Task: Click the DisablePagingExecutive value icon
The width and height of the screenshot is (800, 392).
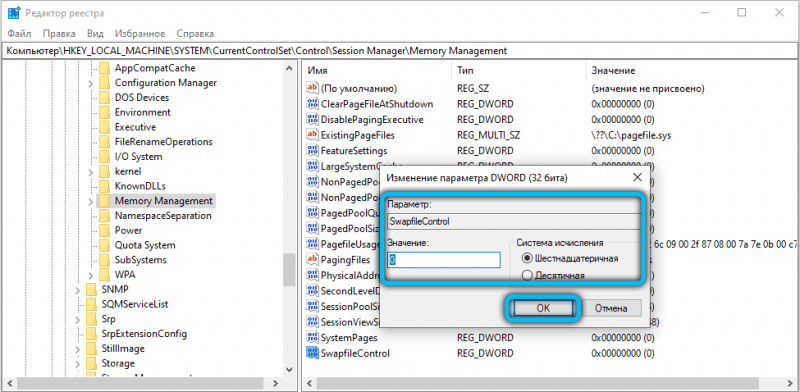Action: point(312,119)
